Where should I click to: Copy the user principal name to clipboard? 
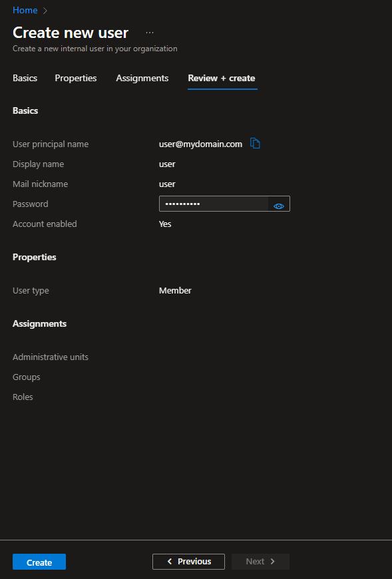coord(255,143)
